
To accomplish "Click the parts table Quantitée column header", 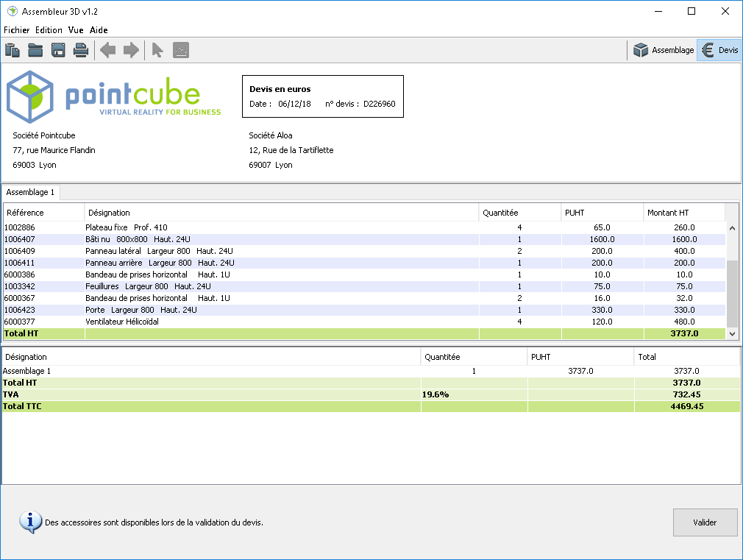I will tap(520, 213).
